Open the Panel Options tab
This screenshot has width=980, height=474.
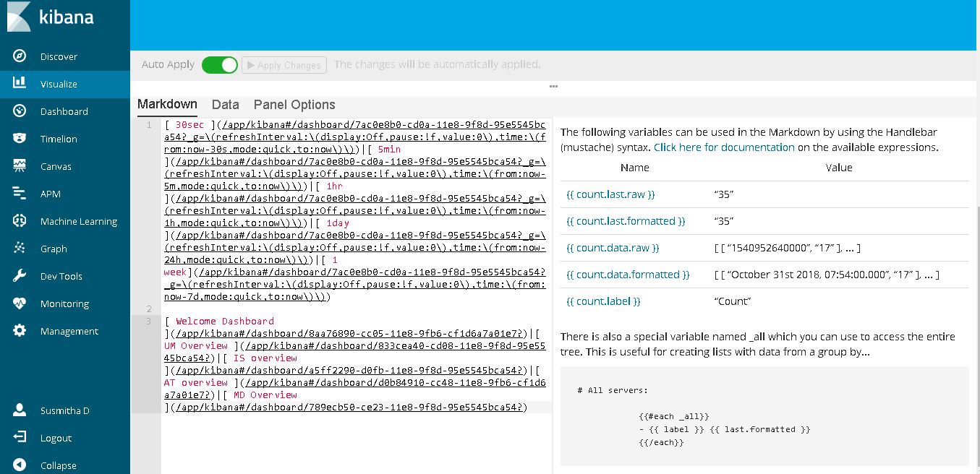click(294, 105)
